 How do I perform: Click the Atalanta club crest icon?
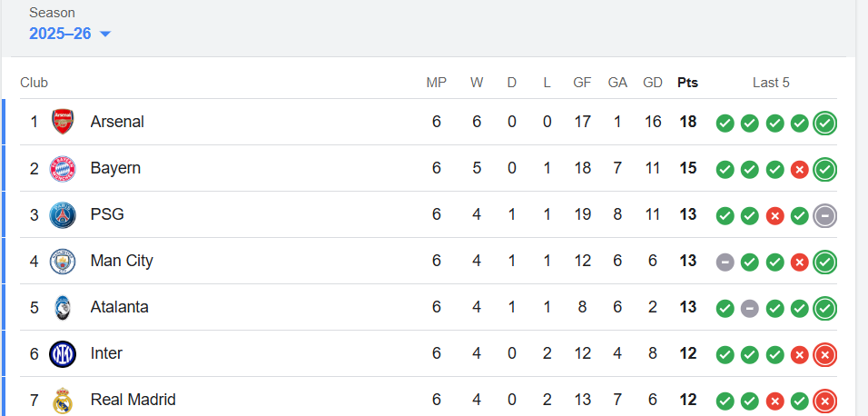coord(63,308)
